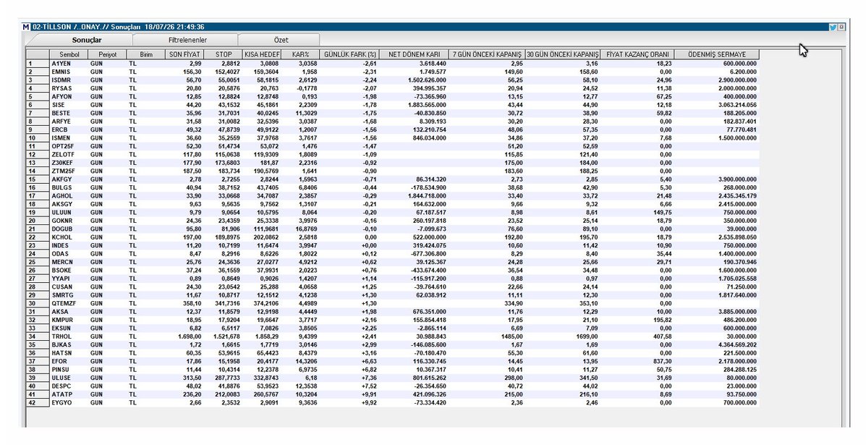Select the MERCN symbol cell
This screenshot has height=445, width=868.
pyautogui.click(x=69, y=261)
